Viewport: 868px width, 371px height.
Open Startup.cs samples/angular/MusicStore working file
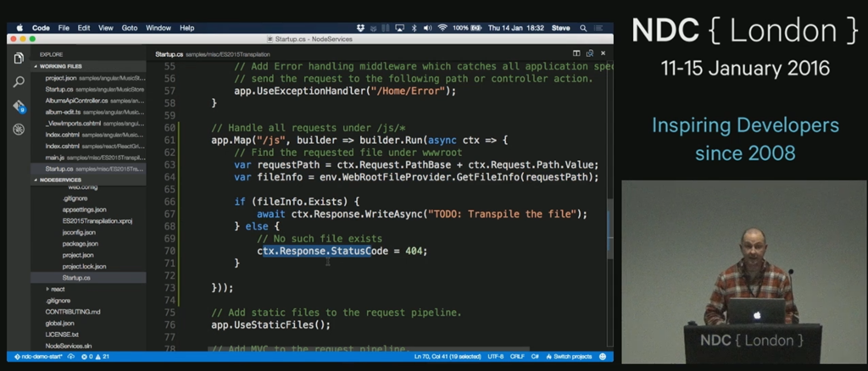point(88,89)
